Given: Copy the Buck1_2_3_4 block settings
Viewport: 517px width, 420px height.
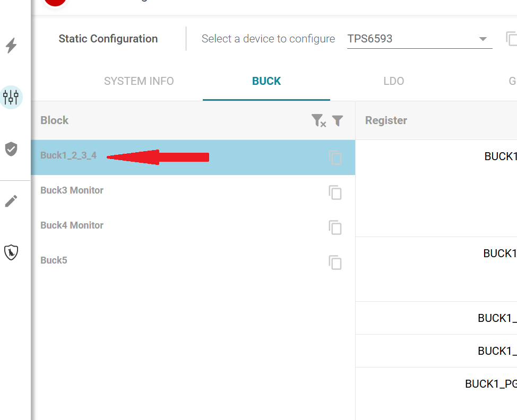Looking at the screenshot, I should click(335, 157).
